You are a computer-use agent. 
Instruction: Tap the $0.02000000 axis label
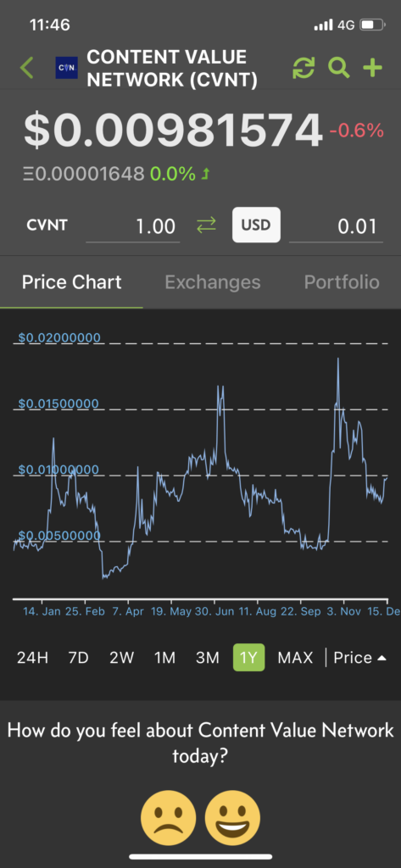pyautogui.click(x=59, y=337)
